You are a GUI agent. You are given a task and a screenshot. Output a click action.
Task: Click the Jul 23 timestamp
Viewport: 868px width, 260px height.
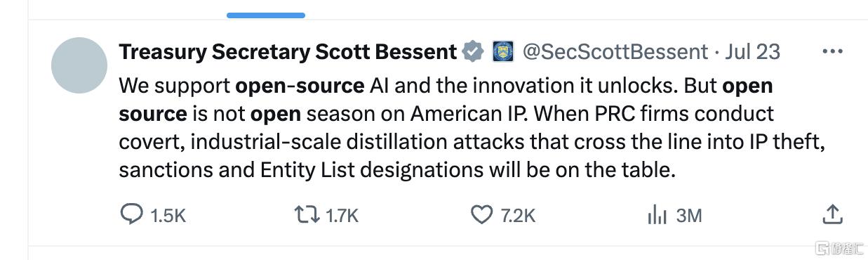753,52
